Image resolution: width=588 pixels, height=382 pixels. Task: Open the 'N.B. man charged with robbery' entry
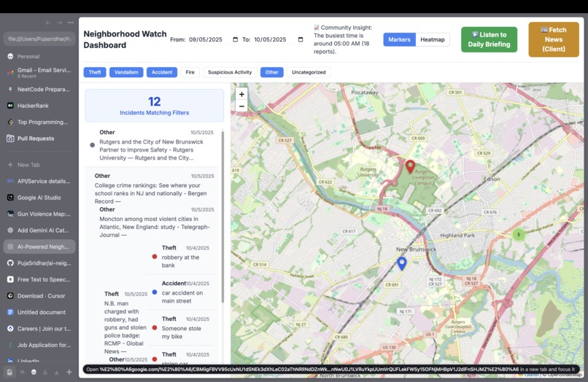point(125,322)
